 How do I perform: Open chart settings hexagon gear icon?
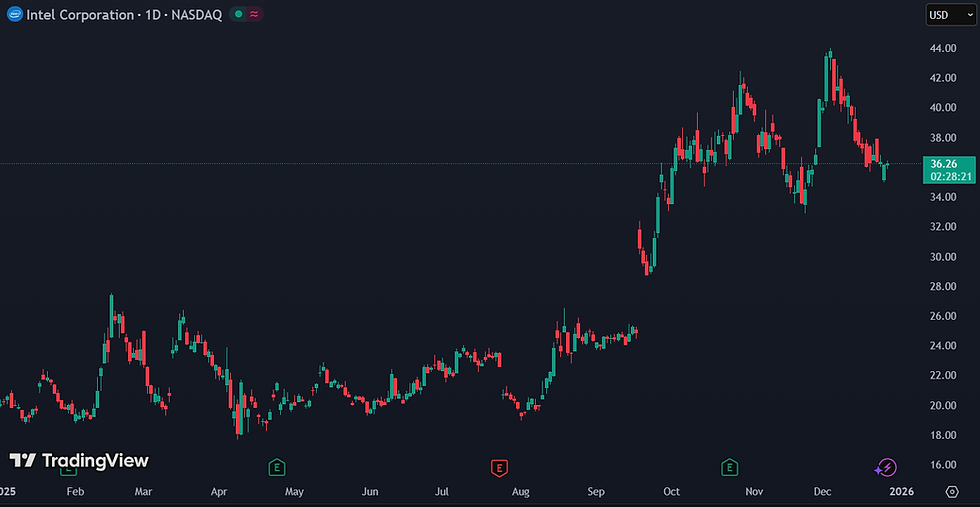(x=952, y=491)
